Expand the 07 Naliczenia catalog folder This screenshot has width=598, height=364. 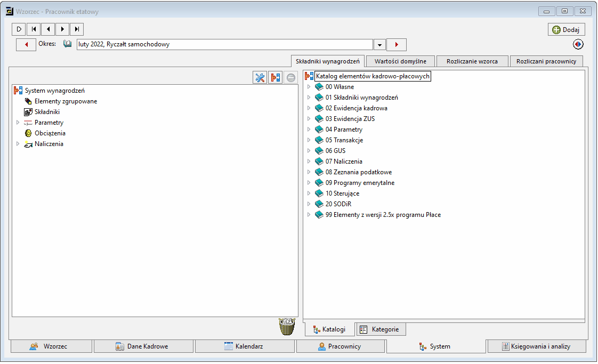pos(309,161)
